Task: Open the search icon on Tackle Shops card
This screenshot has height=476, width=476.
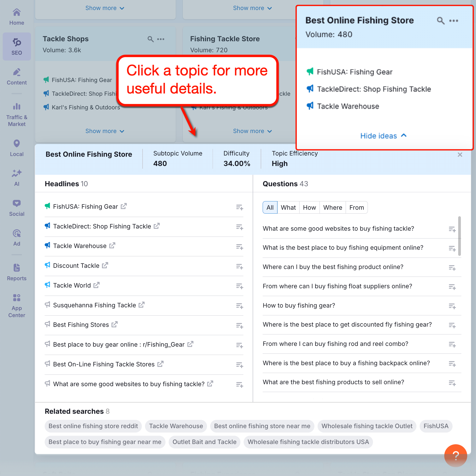Action: coord(151,39)
